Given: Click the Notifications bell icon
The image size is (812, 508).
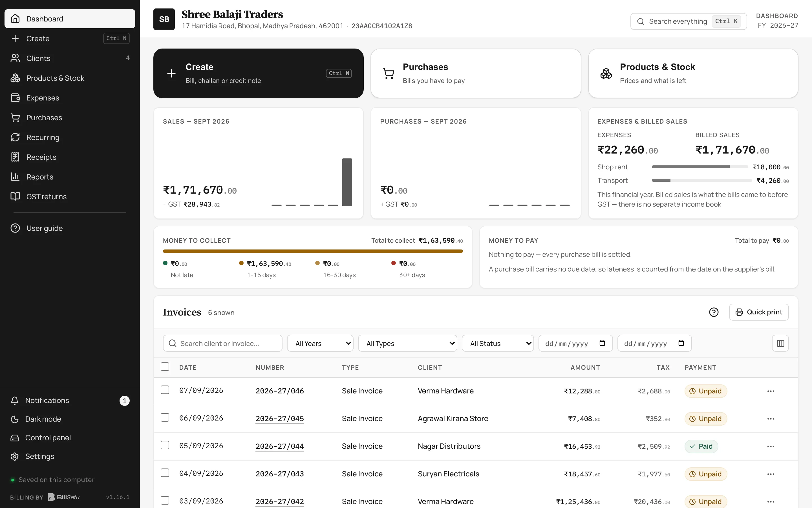Looking at the screenshot, I should [15, 400].
